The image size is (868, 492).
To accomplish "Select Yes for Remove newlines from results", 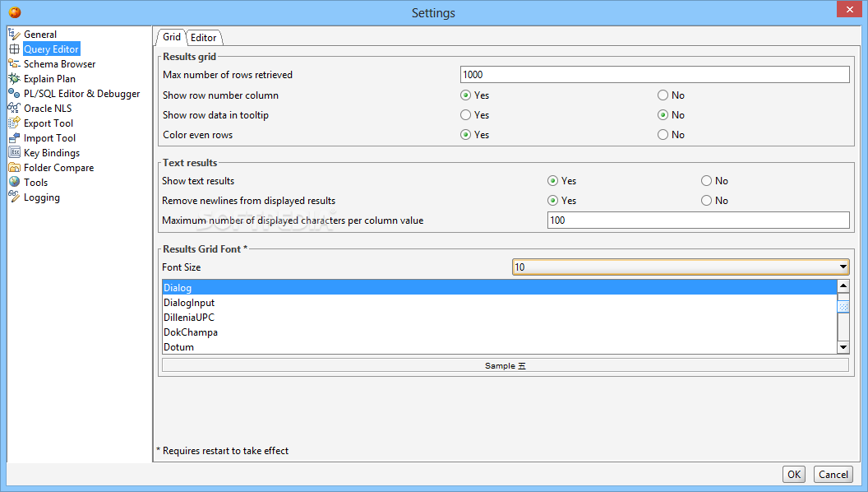I will point(552,201).
